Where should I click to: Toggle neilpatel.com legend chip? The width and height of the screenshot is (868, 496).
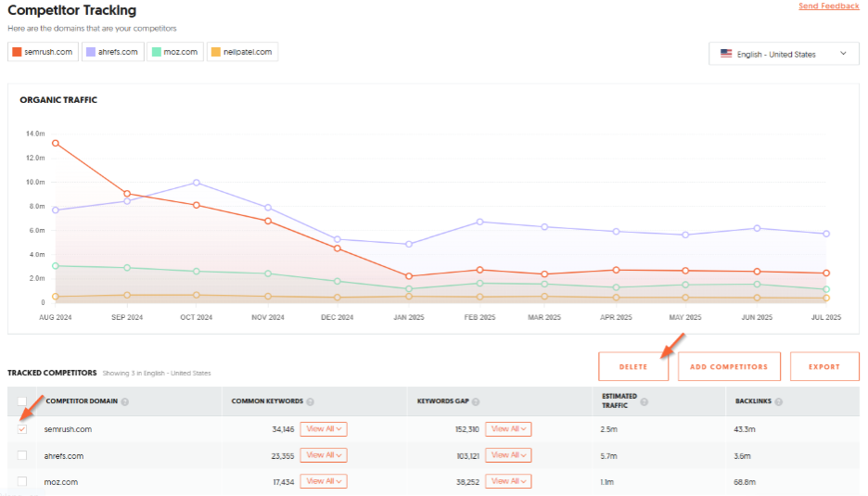pos(242,52)
